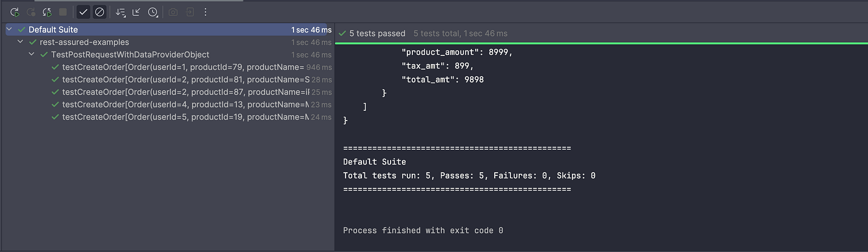Viewport: 868px width, 252px height.
Task: Click 'Total tests run: 5' summary line
Action: click(469, 175)
